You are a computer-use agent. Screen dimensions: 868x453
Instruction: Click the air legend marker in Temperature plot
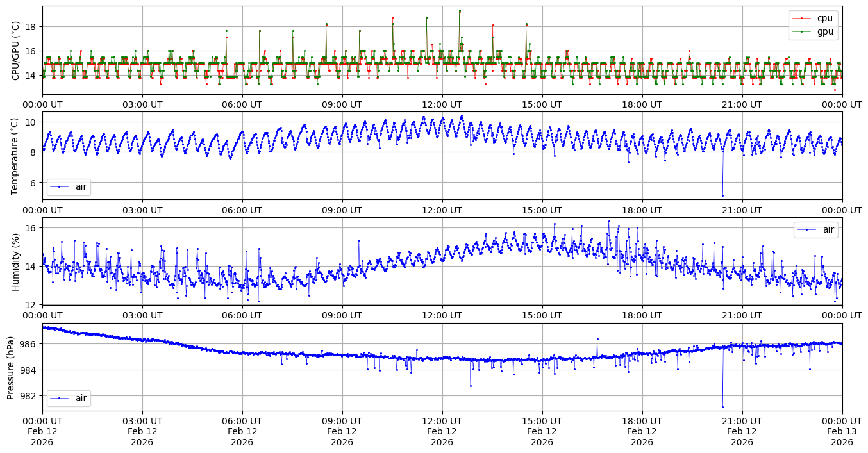pos(59,187)
